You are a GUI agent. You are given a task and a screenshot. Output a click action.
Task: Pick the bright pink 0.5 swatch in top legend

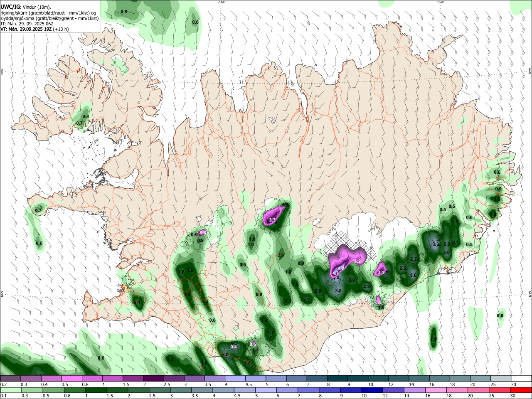pos(71,378)
